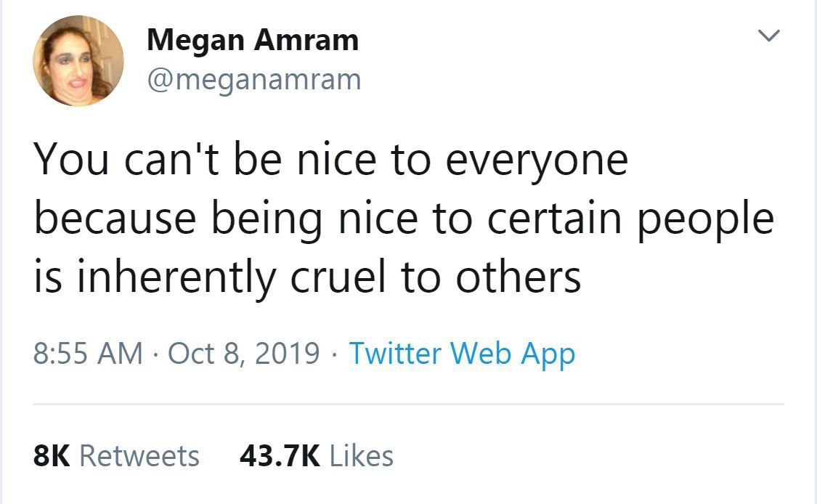Click the 8:55 AM timestamp

88,353
